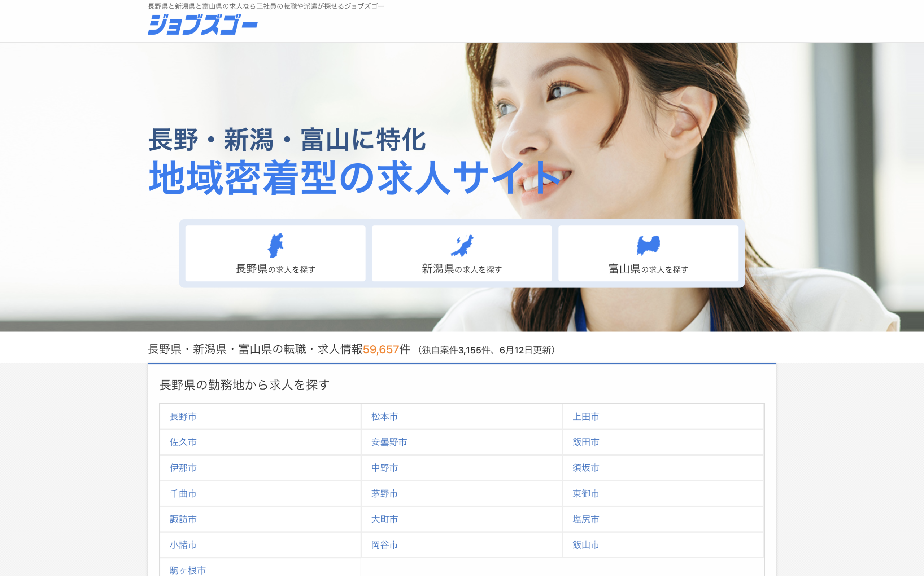Open the 茅野市 link
924x576 pixels.
[384, 493]
